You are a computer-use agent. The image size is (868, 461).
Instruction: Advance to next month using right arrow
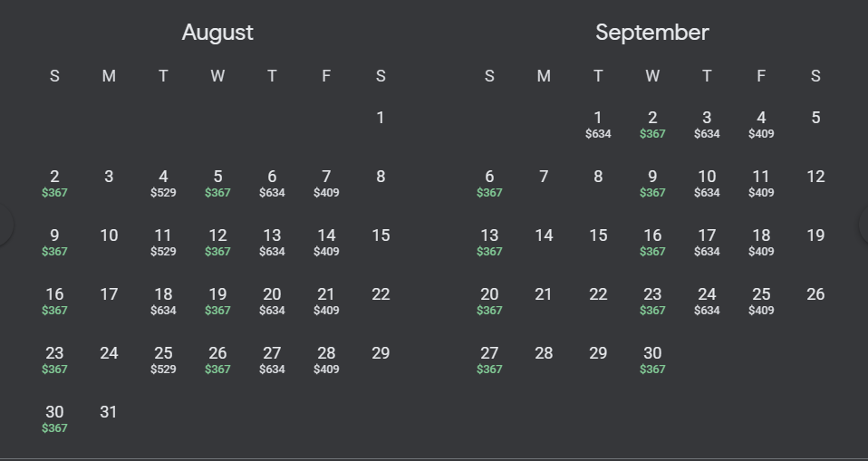(x=863, y=226)
